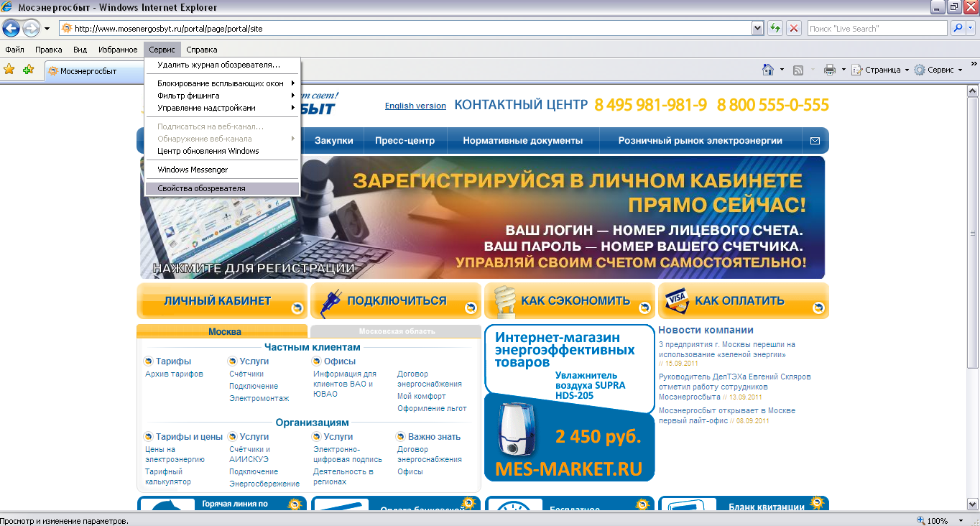Select Свойства обозревателя menu item

click(223, 188)
